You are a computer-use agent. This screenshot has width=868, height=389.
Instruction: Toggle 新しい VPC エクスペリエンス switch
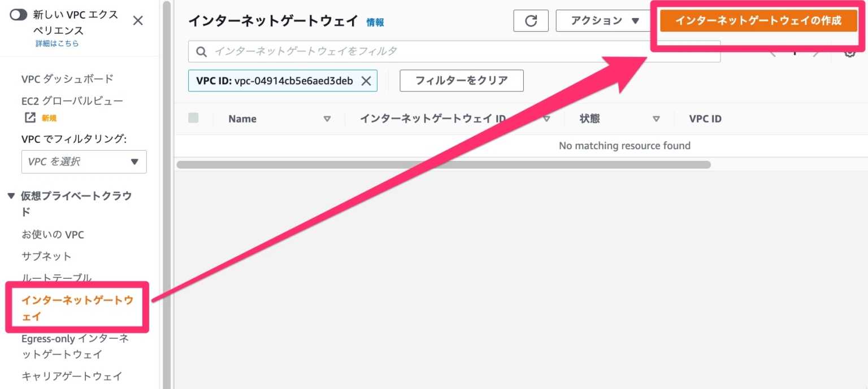[19, 14]
